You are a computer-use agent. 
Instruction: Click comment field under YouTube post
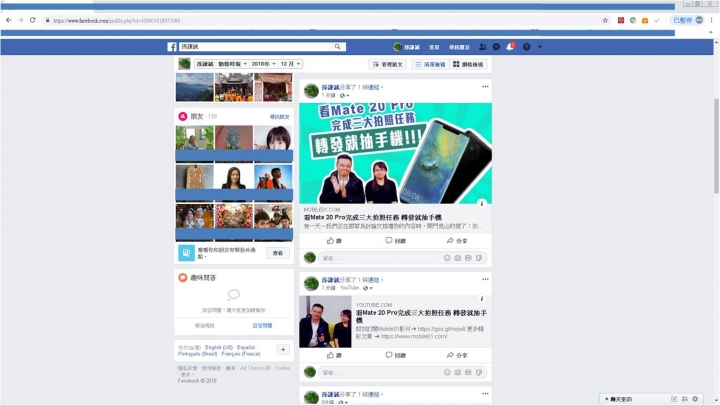click(402, 372)
